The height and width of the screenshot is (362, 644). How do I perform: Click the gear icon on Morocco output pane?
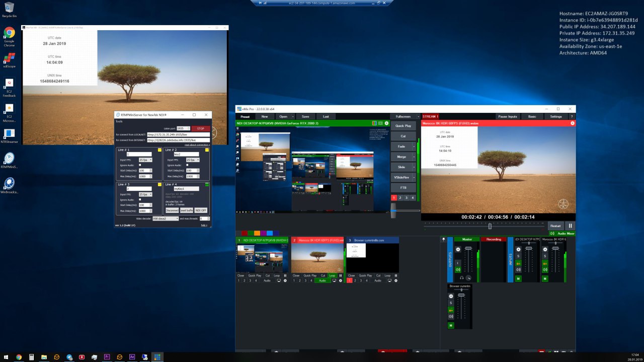572,123
